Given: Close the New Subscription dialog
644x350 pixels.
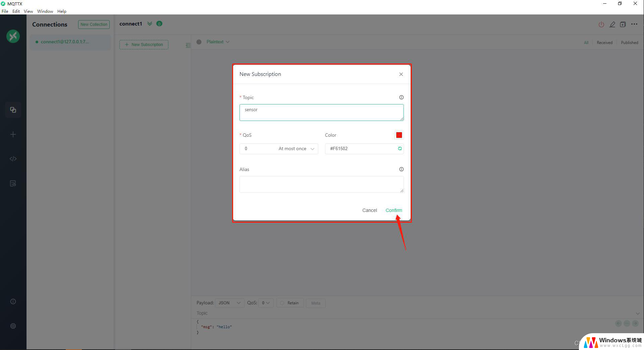Looking at the screenshot, I should click(401, 74).
